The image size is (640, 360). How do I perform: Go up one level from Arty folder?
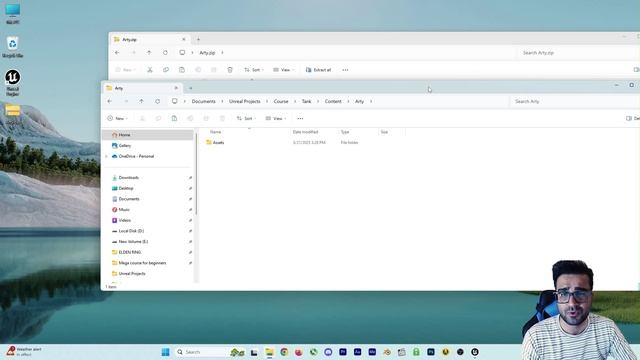[x=141, y=101]
